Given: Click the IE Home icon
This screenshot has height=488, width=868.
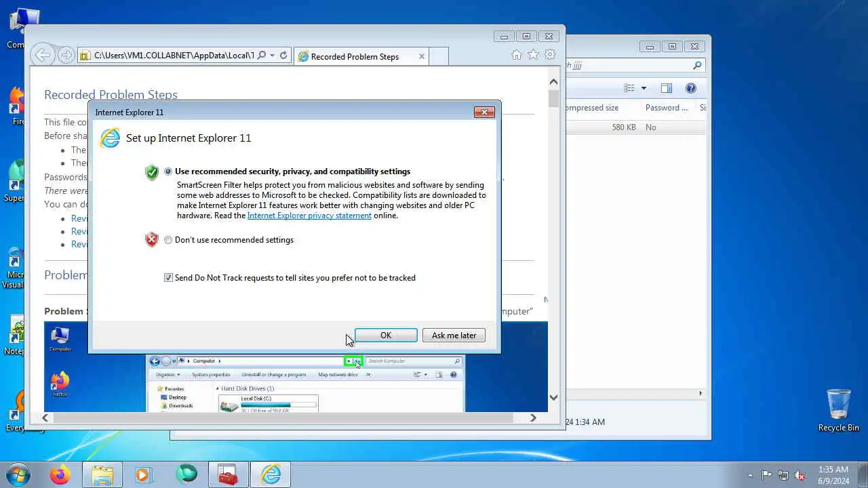Looking at the screenshot, I should 517,55.
